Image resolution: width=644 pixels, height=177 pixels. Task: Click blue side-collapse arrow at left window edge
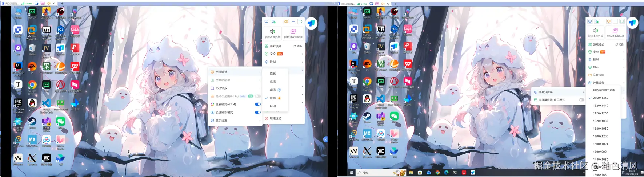point(325,139)
